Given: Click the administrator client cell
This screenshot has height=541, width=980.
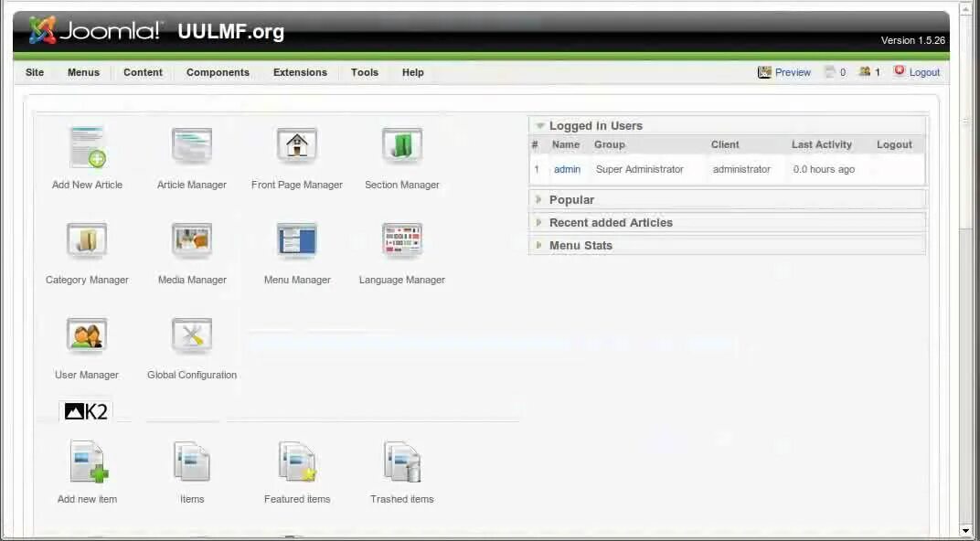Looking at the screenshot, I should [x=742, y=169].
